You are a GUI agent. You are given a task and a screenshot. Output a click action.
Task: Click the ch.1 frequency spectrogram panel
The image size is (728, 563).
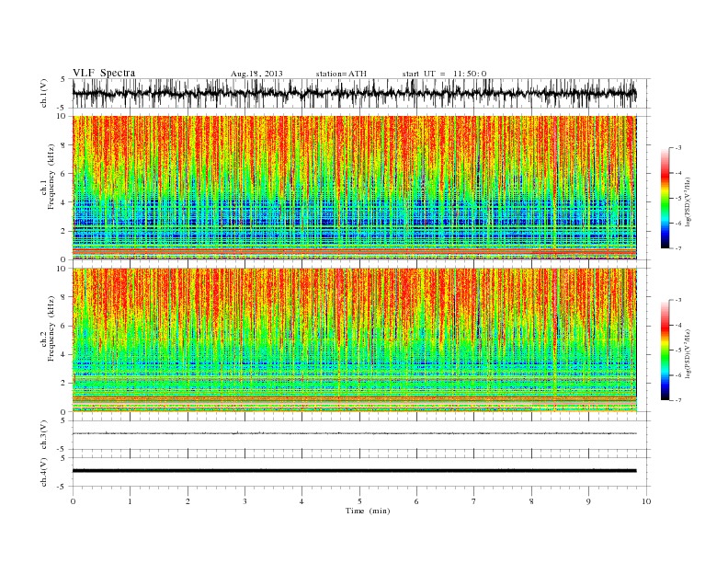tap(354, 188)
